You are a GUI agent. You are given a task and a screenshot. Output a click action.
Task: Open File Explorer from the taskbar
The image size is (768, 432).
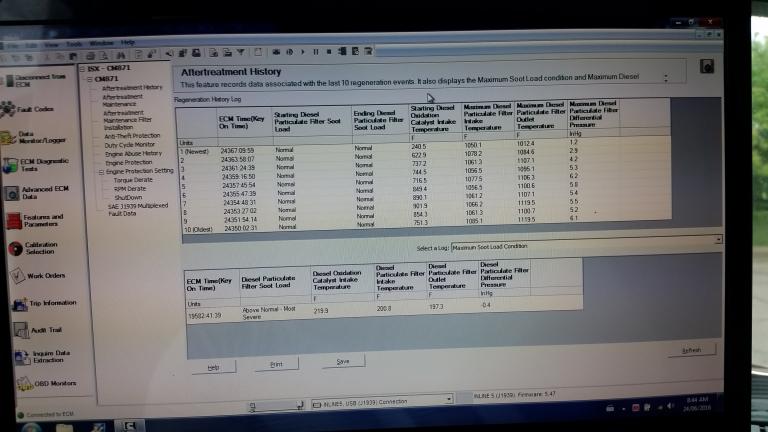[64, 428]
